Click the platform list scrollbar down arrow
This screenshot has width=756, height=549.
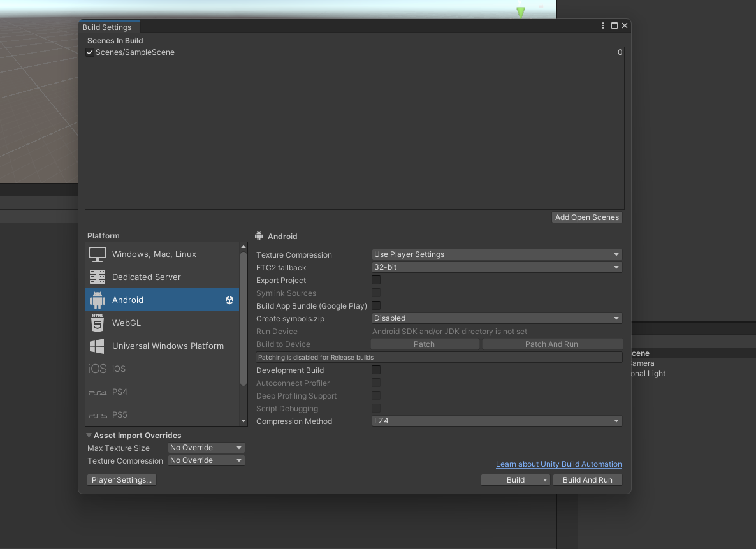(x=244, y=421)
